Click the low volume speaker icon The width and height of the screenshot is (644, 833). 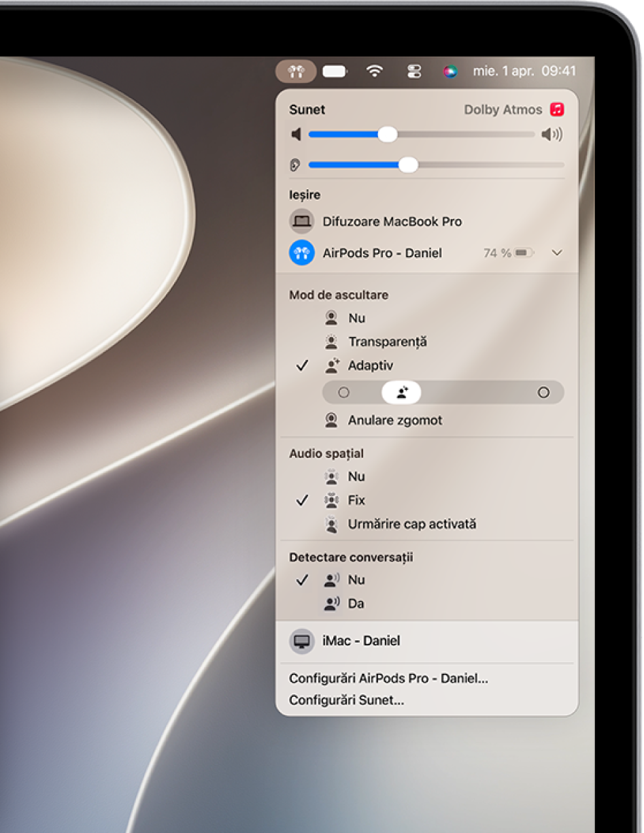click(x=296, y=135)
